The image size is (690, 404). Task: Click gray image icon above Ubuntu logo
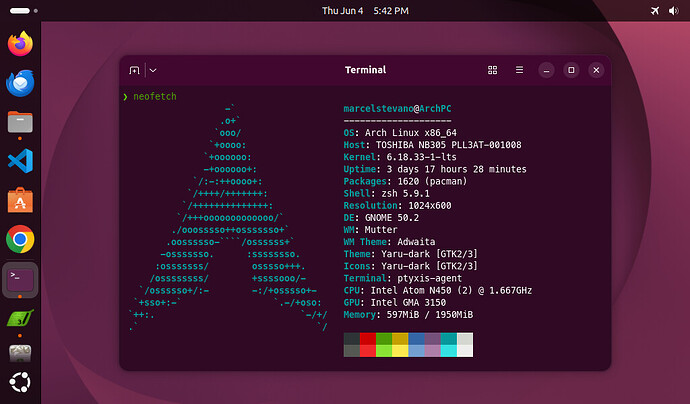(x=20, y=353)
